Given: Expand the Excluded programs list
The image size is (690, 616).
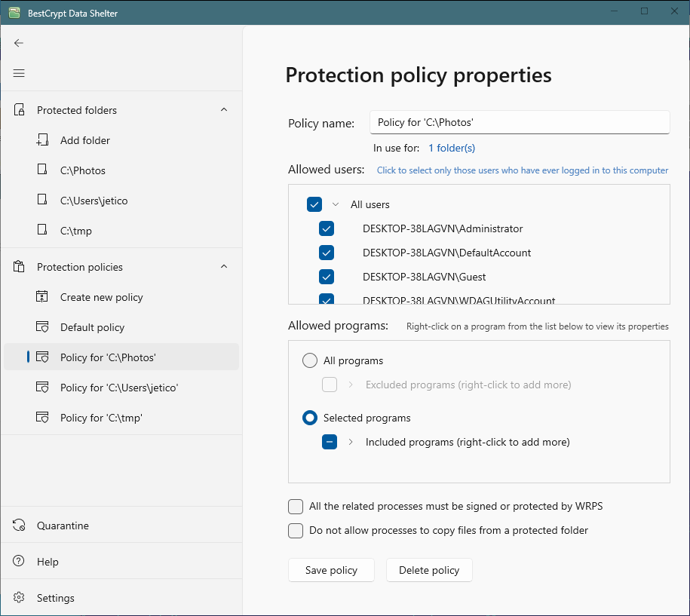Looking at the screenshot, I should 351,385.
